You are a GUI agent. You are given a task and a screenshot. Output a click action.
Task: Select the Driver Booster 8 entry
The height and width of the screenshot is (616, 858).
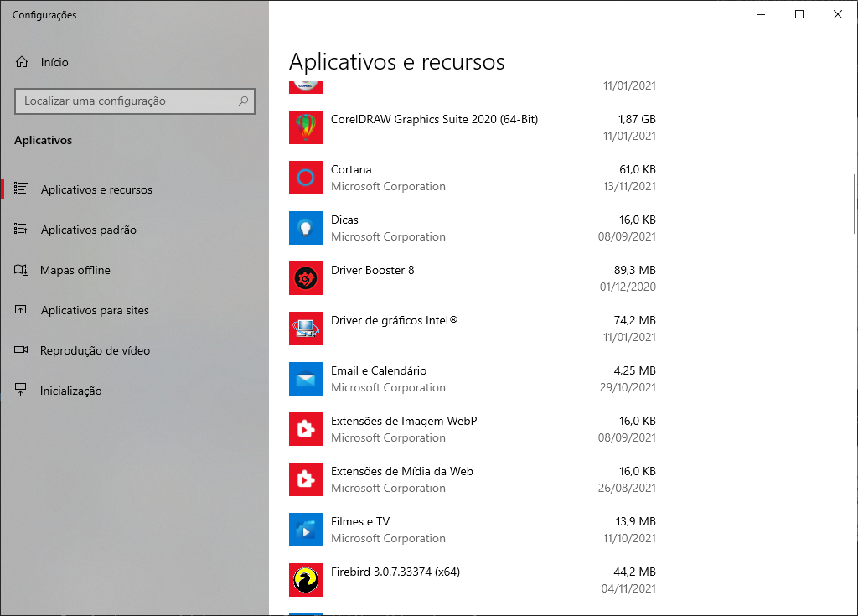click(473, 278)
